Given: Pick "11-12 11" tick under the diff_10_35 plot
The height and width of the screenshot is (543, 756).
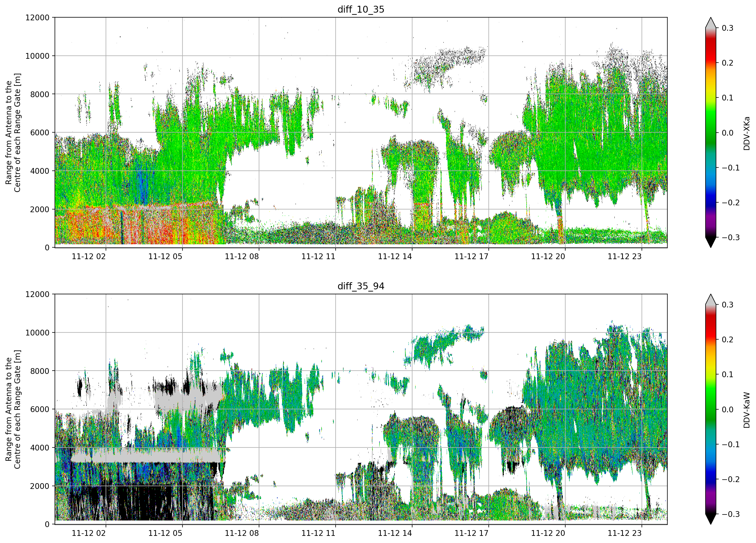Looking at the screenshot, I should (x=318, y=256).
